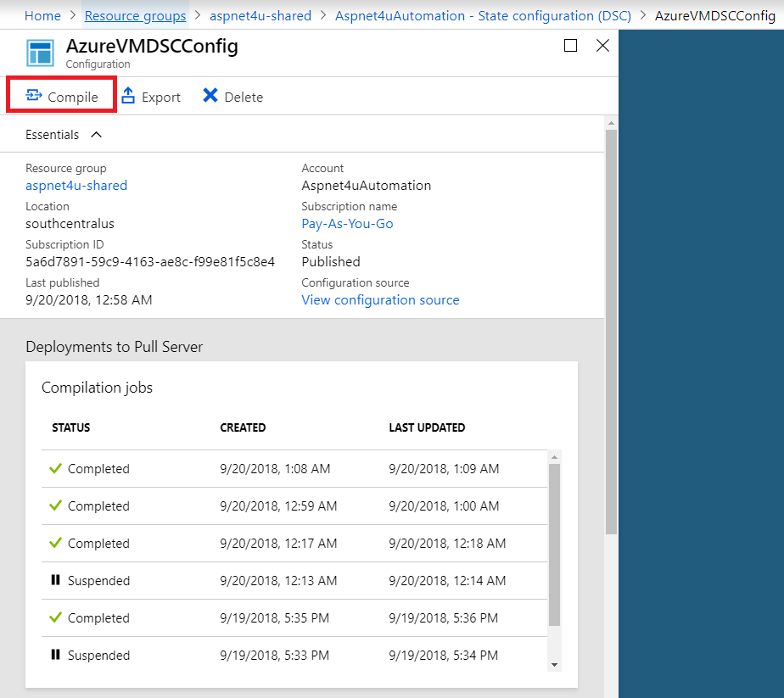Open the Completed job created 9/20/2018, 12:59 AM
The height and width of the screenshot is (698, 784).
pyautogui.click(x=294, y=506)
